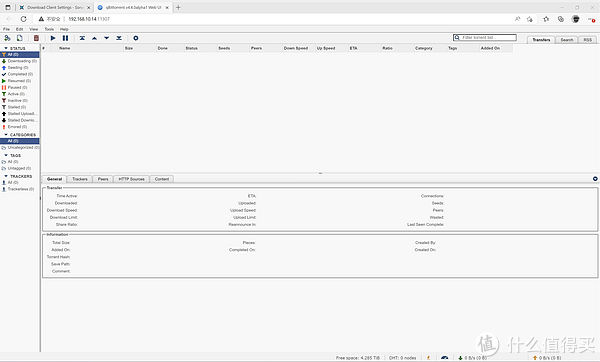Collapse the TRACKERS section
Viewport: 600px width, 362px height.
pyautogui.click(x=6, y=176)
